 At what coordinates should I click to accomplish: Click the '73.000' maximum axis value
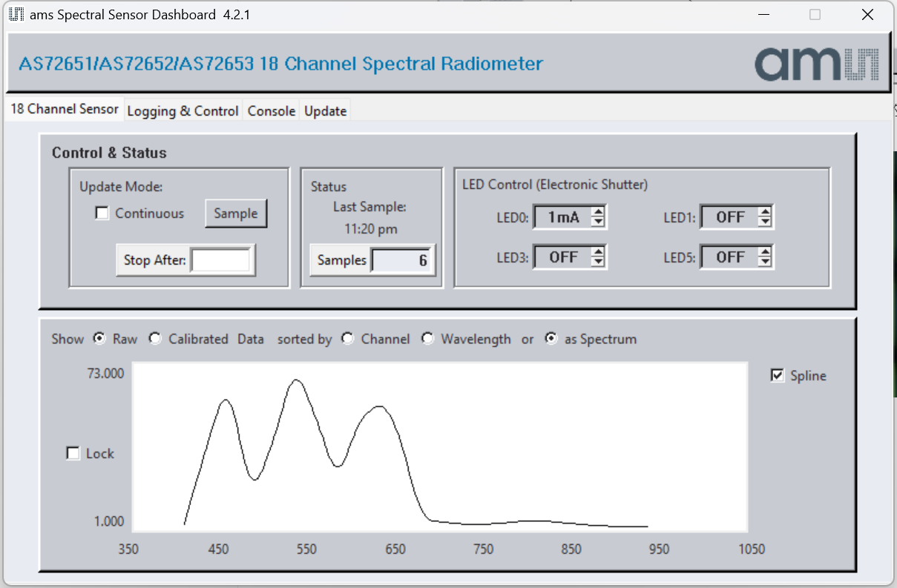coord(106,373)
